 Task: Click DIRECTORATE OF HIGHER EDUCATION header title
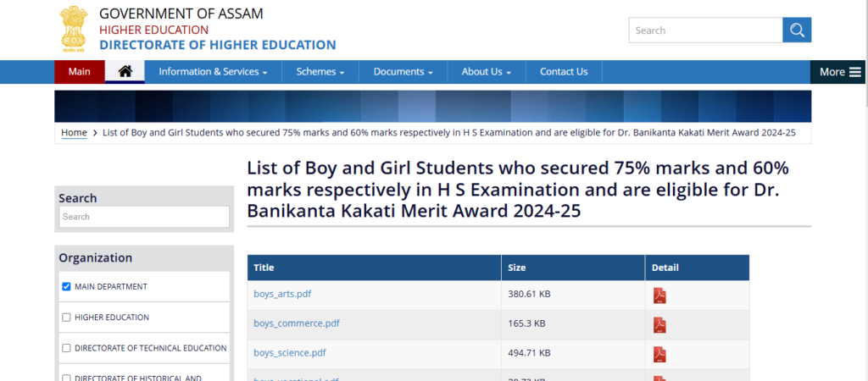(218, 45)
